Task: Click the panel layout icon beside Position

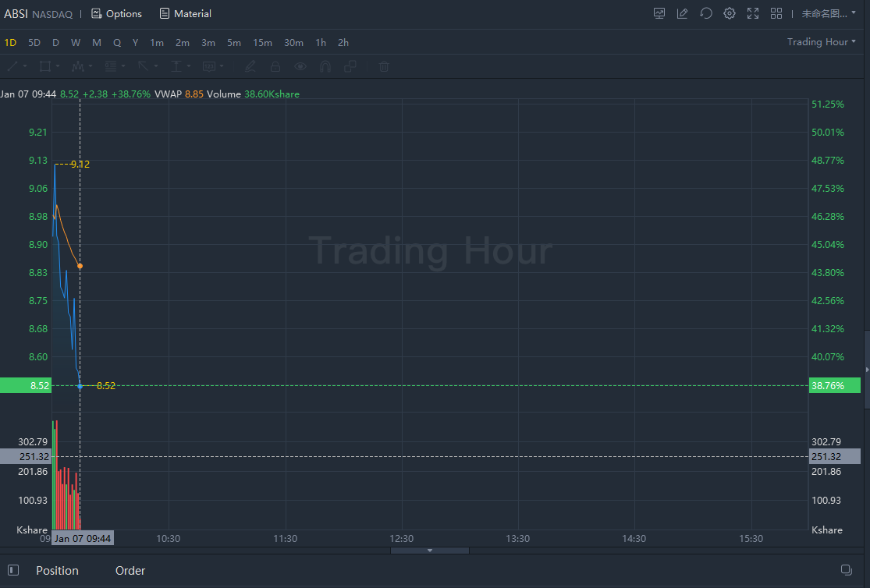Action: pos(13,570)
